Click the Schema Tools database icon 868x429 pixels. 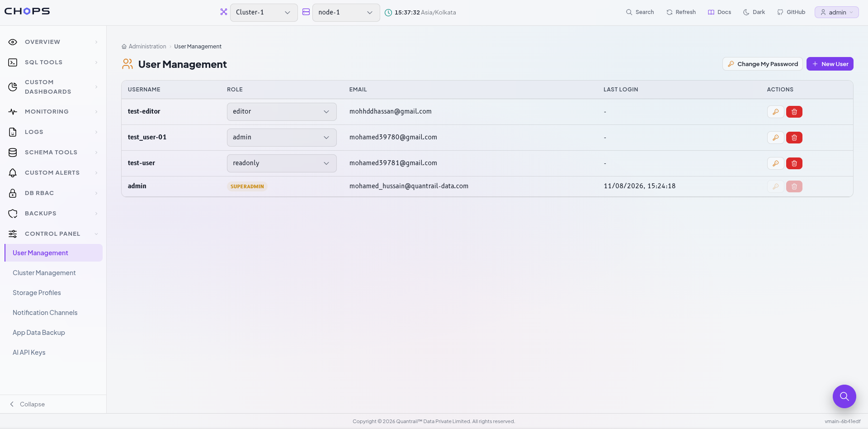coord(13,153)
